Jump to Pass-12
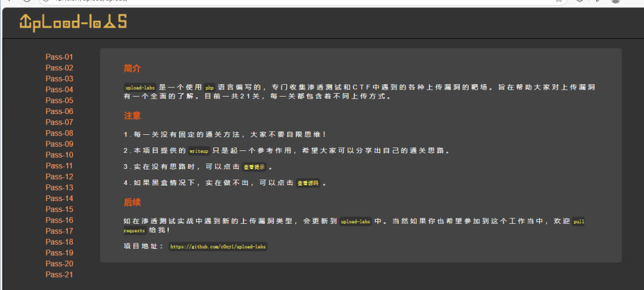Viewport: 644px width, 290px height. [59, 177]
